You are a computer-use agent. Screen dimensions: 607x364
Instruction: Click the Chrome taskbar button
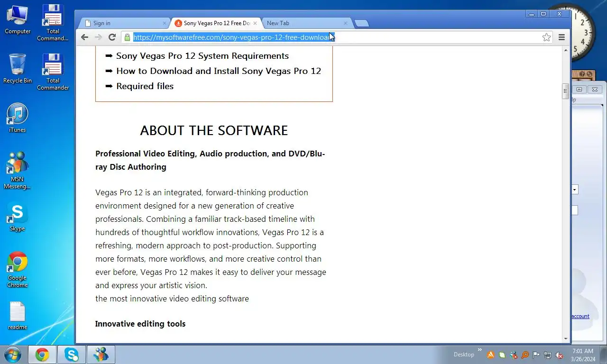point(42,355)
